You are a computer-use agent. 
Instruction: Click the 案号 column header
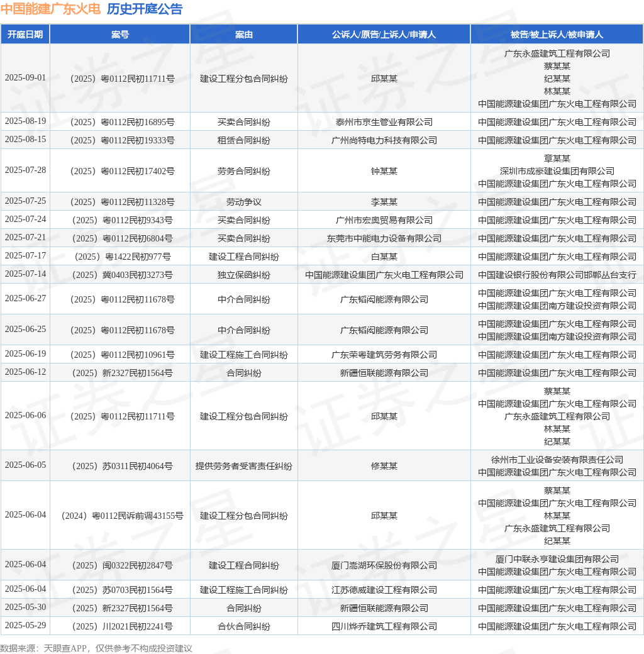[119, 34]
